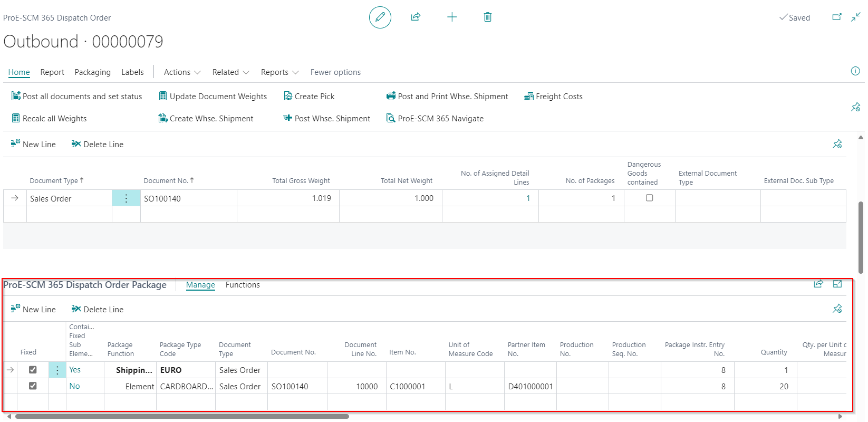Expand the Reports dropdown menu
Image resolution: width=868 pixels, height=422 pixels.
(x=280, y=72)
